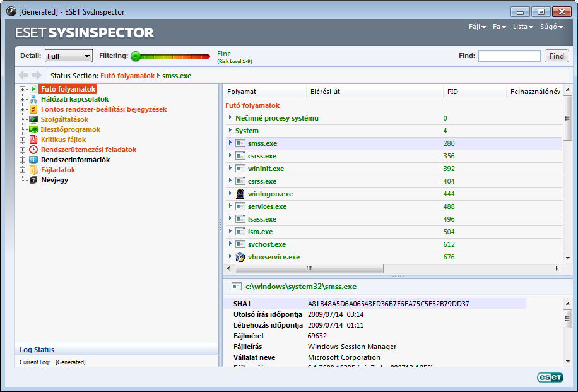Click the Hálózati kapcsolatok network icon
Viewport: 578px width, 392px height.
click(33, 99)
